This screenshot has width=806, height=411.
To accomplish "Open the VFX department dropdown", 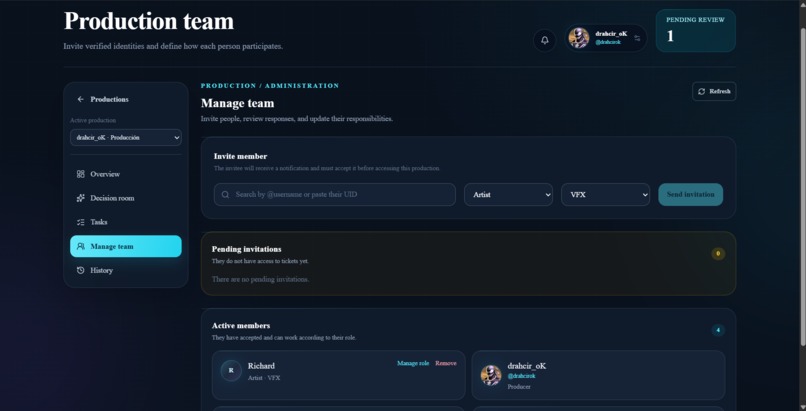I will (606, 195).
